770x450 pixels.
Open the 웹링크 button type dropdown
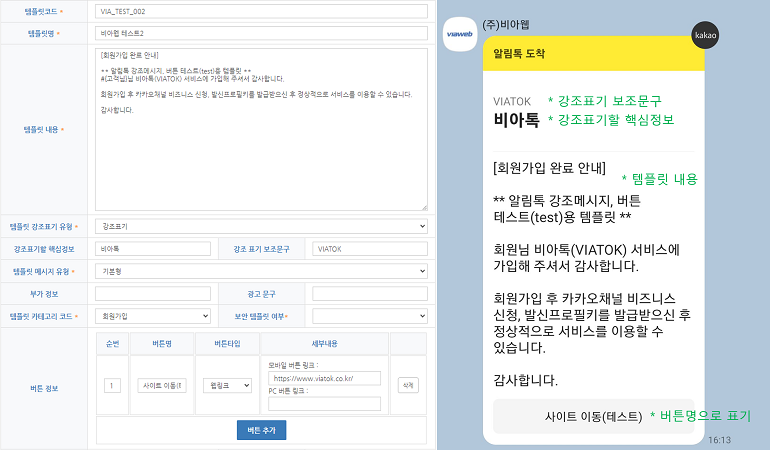tap(227, 386)
